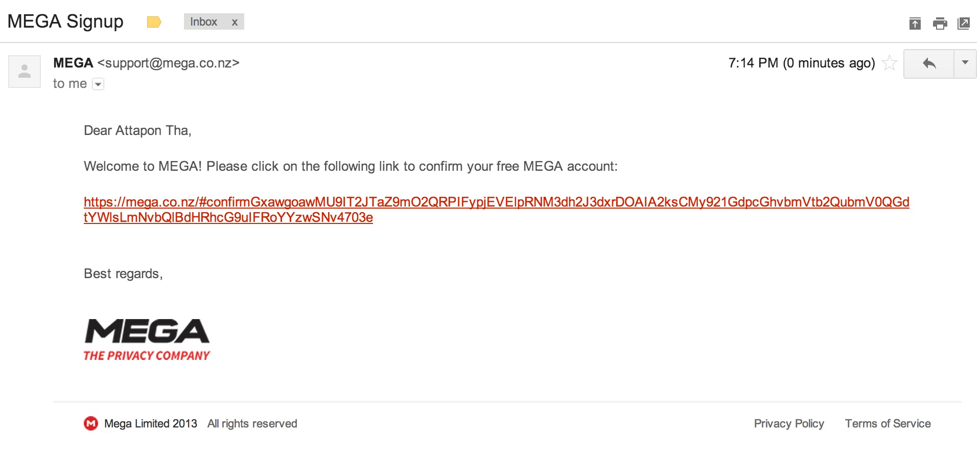The width and height of the screenshot is (980, 452).
Task: Open the more reply options dropdown
Action: point(965,63)
